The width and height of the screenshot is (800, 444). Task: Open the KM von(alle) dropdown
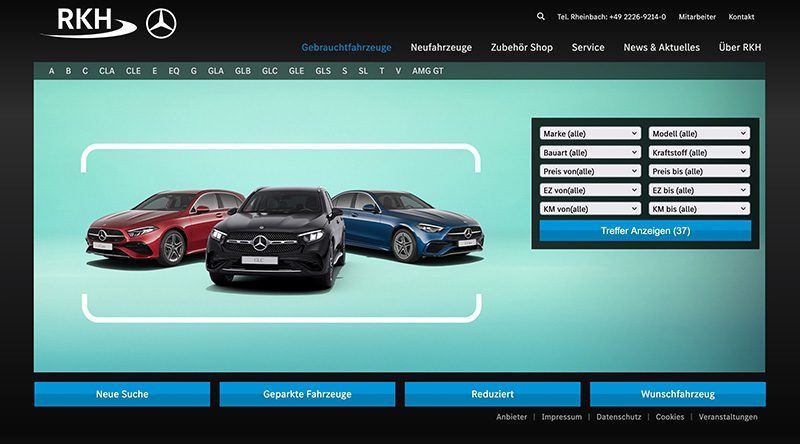click(590, 209)
